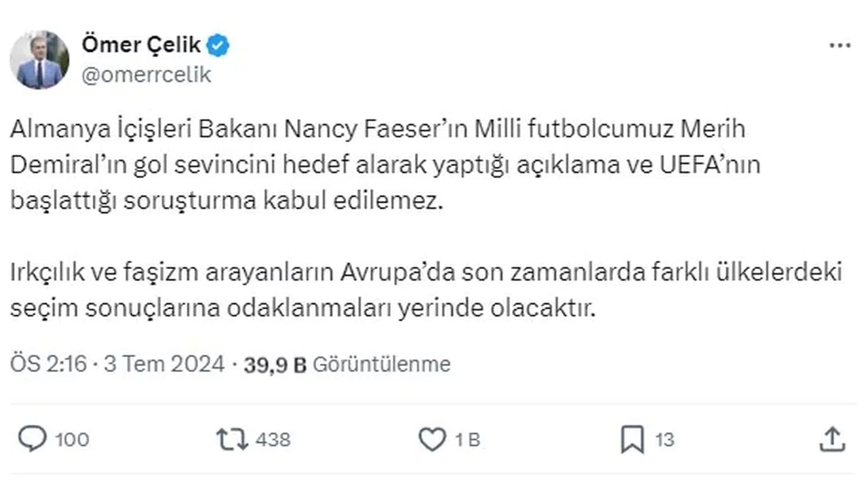The image size is (868, 488).
Task: Click the paragraph starting with Irkçılık ve faşizm
Action: tap(425, 291)
